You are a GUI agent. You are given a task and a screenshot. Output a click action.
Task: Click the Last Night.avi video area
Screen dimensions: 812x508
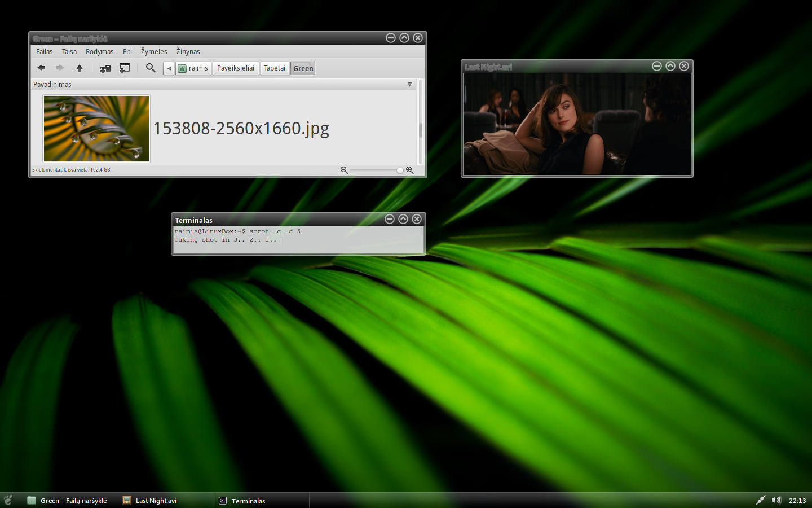tap(577, 124)
